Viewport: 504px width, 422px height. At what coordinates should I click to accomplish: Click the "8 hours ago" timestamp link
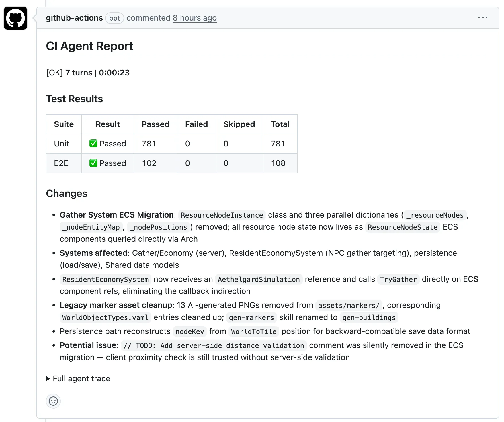(x=195, y=18)
